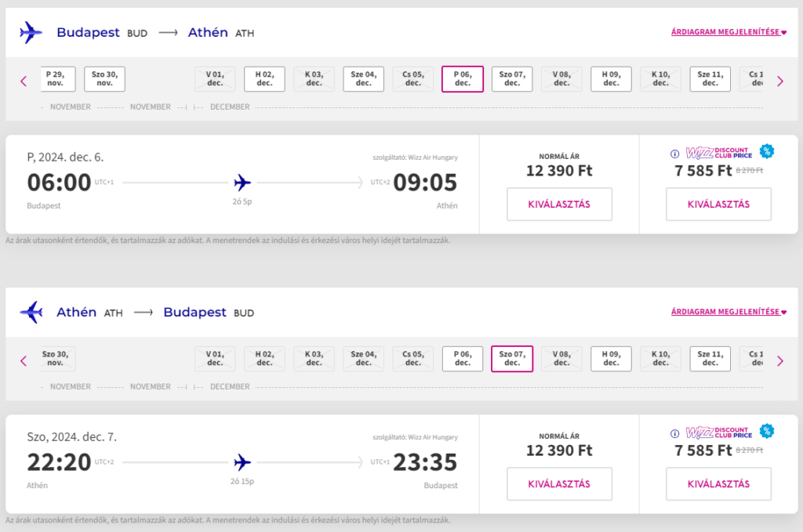Choose return Discount Club 7 585 Ft Kiválasztás
This screenshot has height=532, width=803.
pyautogui.click(x=718, y=484)
